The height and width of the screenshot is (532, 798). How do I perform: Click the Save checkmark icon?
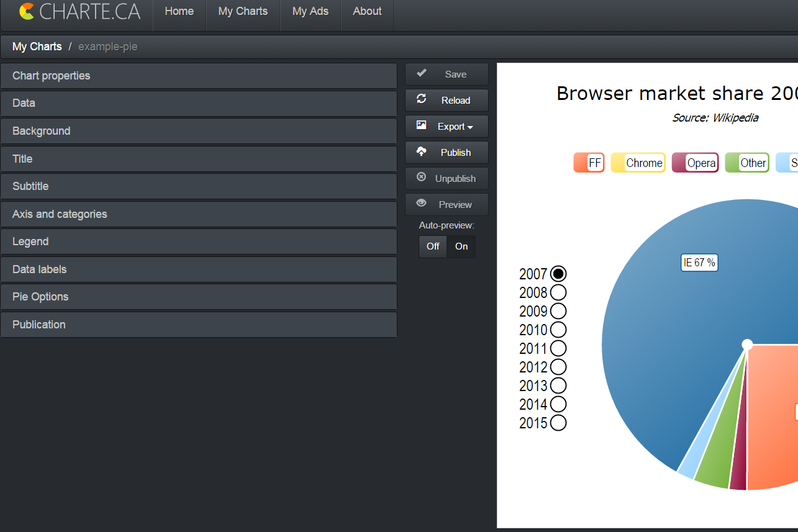(422, 73)
